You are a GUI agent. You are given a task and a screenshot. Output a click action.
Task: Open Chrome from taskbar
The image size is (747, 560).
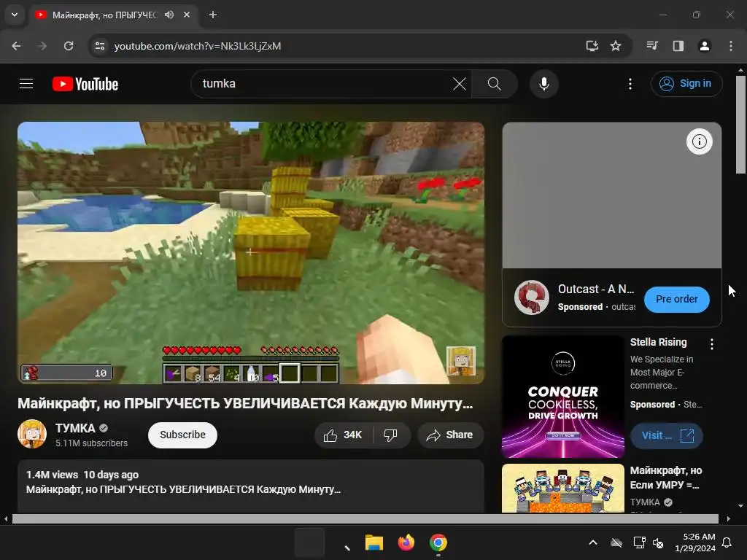coord(438,542)
